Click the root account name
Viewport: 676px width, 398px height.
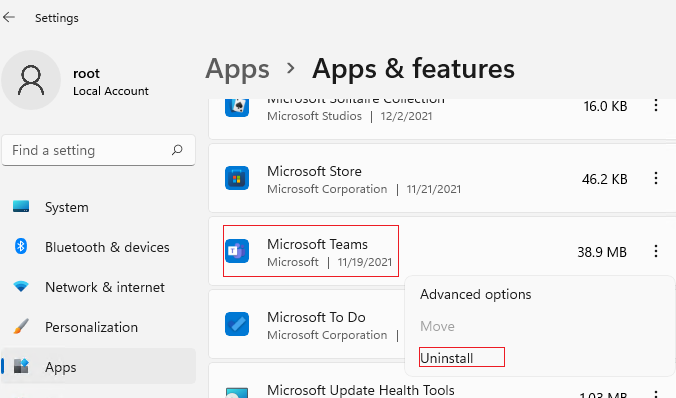86,74
